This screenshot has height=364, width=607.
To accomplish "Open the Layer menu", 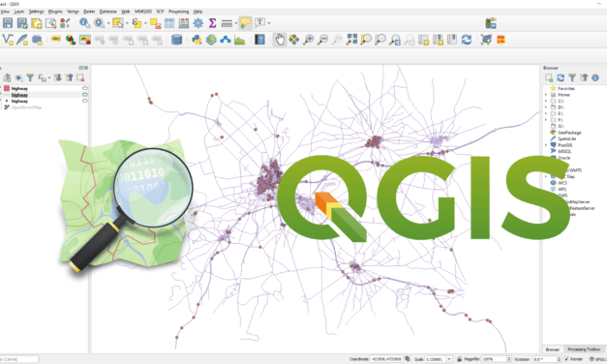I will coord(19,12).
